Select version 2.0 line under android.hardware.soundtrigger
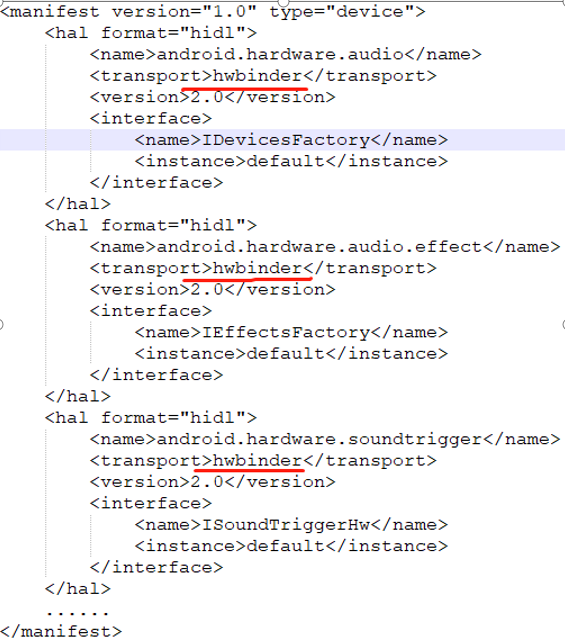Viewport: 565px width, 642px height. pos(212,482)
